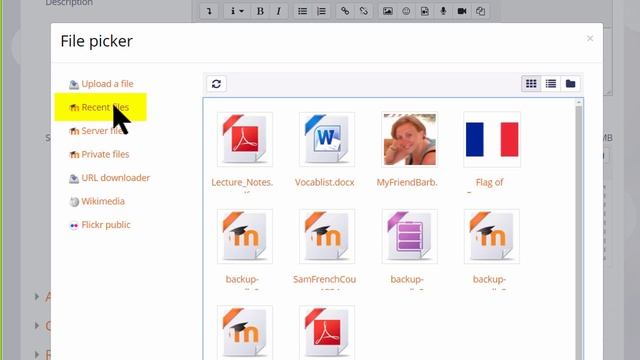Click the Upload a file icon
Viewport: 640px width, 360px height.
pyautogui.click(x=74, y=84)
